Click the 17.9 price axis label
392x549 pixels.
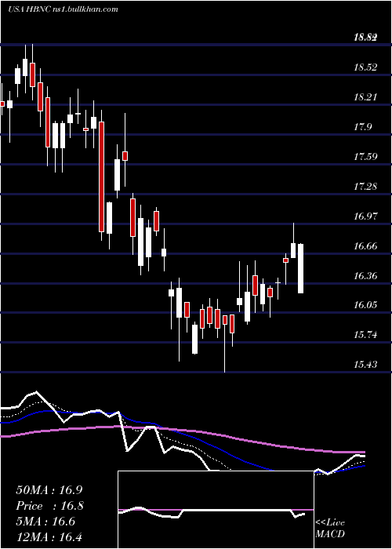363,127
